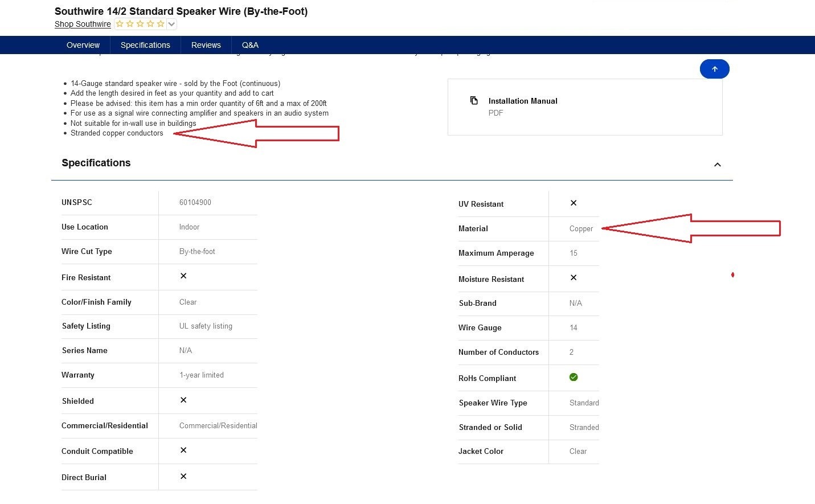This screenshot has width=815, height=504.
Task: Go to the Q&A tab
Action: pyautogui.click(x=250, y=45)
